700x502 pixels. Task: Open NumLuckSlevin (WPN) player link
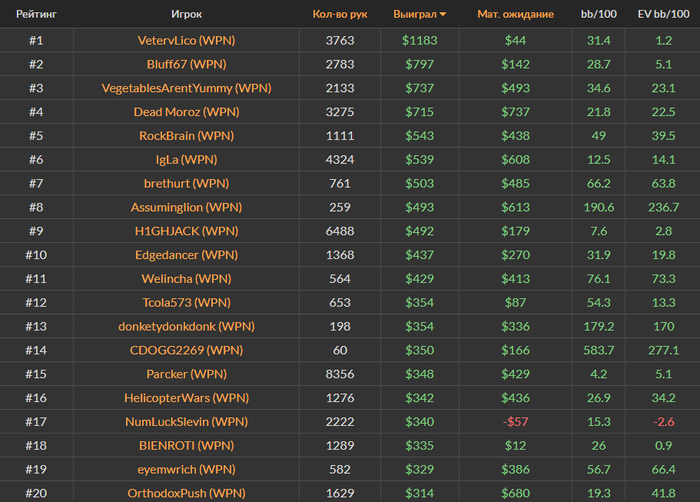click(x=186, y=421)
